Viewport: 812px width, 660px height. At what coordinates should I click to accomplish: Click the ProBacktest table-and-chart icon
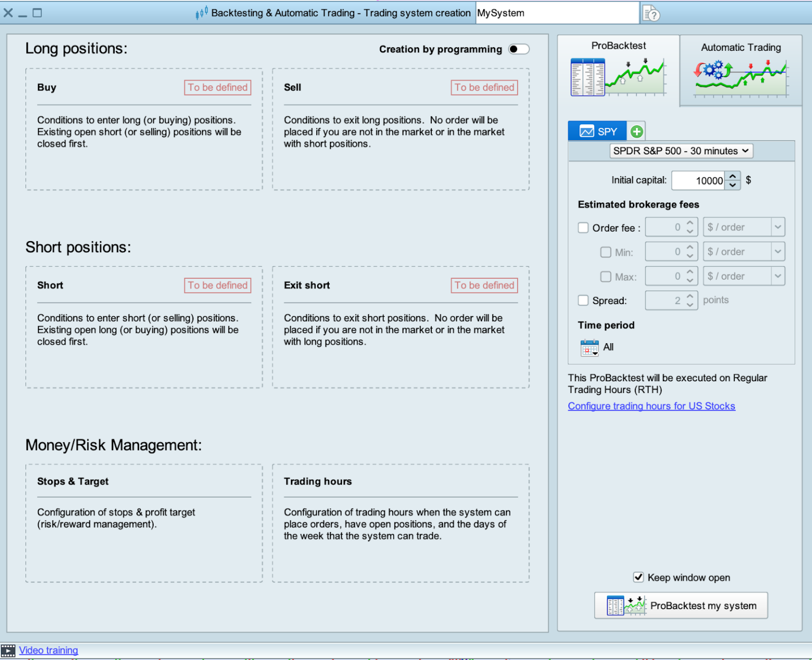coord(588,76)
